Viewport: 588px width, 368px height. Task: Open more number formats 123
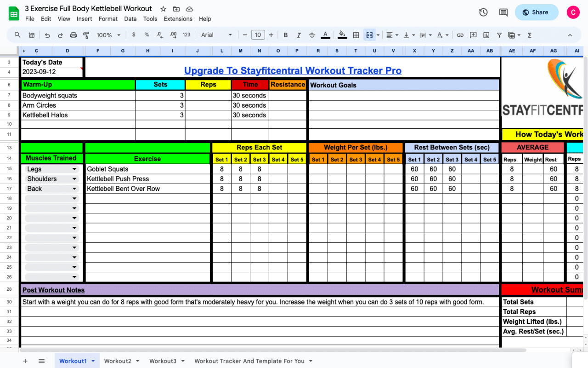[x=187, y=35]
